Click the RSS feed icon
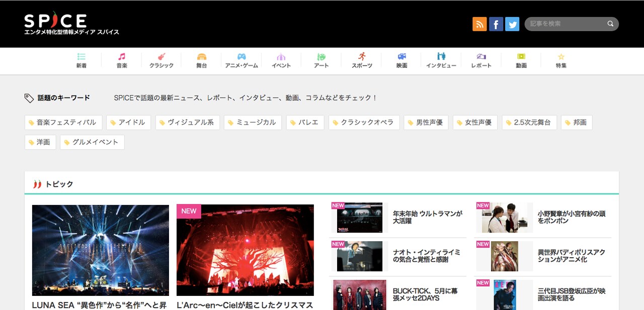 [479, 24]
